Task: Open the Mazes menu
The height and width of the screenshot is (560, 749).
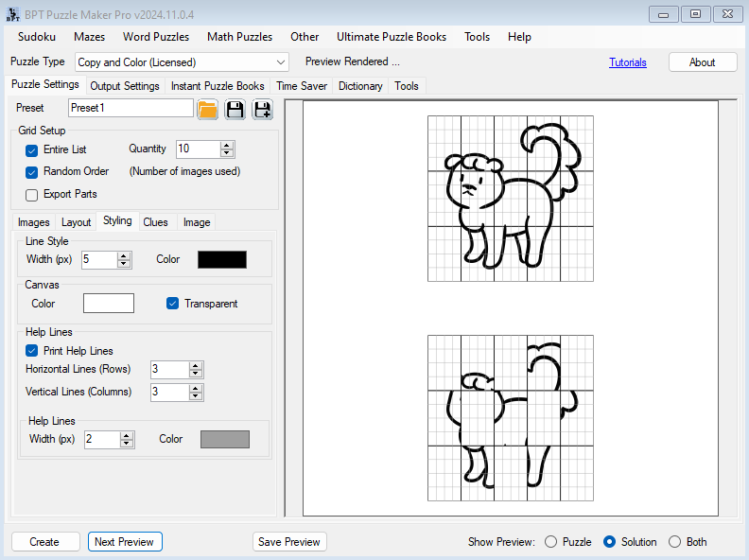Action: (x=89, y=37)
